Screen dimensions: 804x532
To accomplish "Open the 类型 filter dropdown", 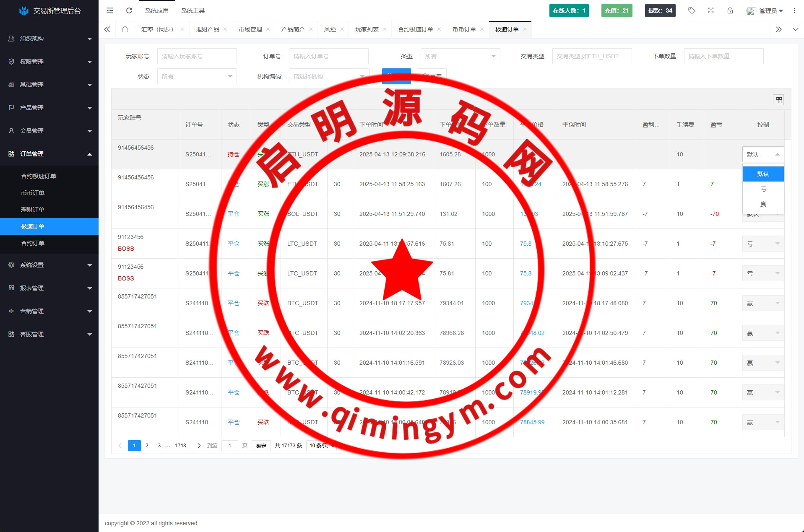I will (460, 56).
